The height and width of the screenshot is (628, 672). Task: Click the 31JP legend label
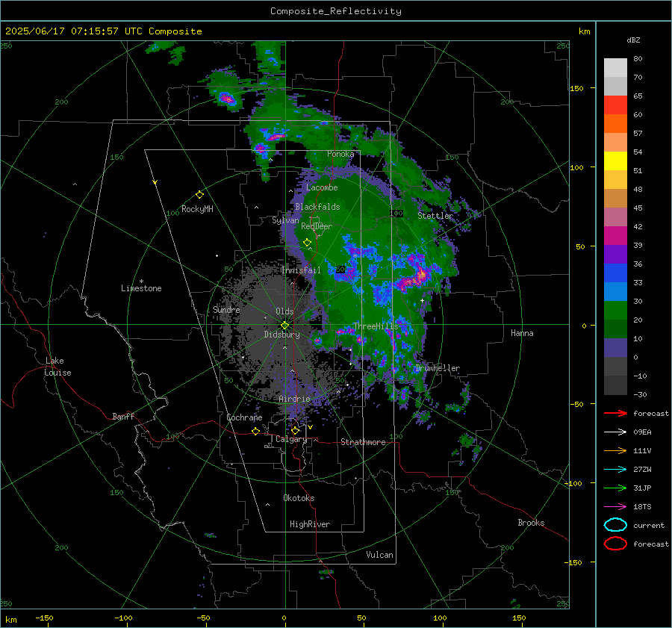pyautogui.click(x=642, y=488)
